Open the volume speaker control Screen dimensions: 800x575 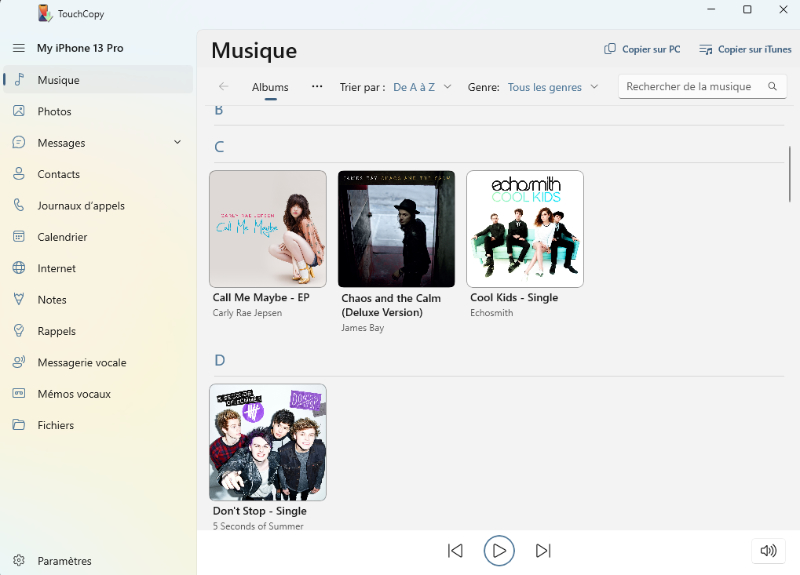coord(768,551)
